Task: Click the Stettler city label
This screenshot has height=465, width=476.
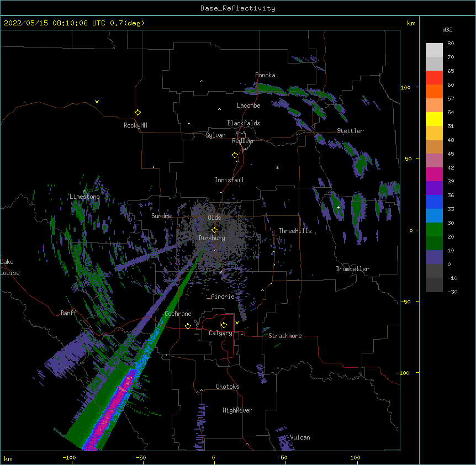Action: (x=350, y=131)
